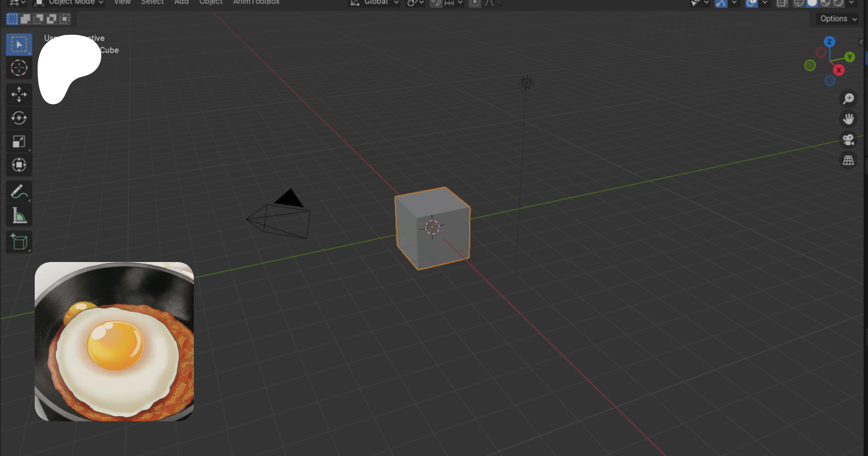Screen dimensions: 868x456
Task: Open the Add menu
Action: 181,2
